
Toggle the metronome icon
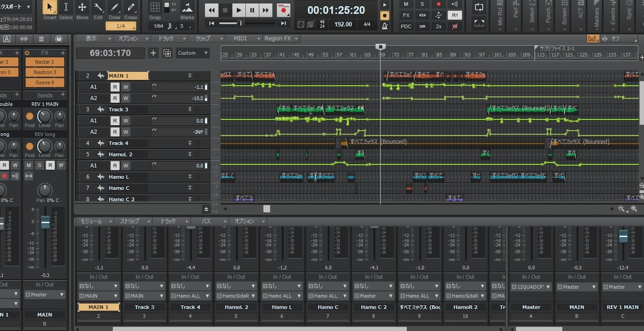coord(384,25)
